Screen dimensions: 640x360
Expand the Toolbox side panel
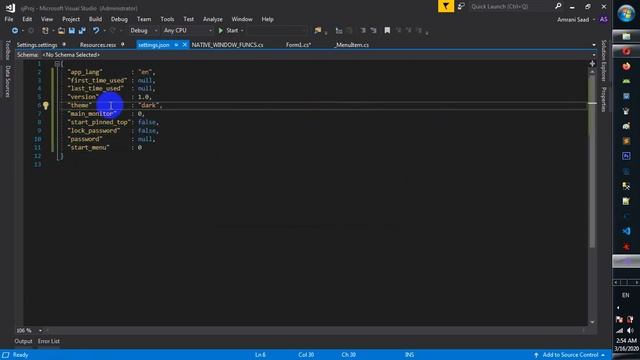coord(7,50)
